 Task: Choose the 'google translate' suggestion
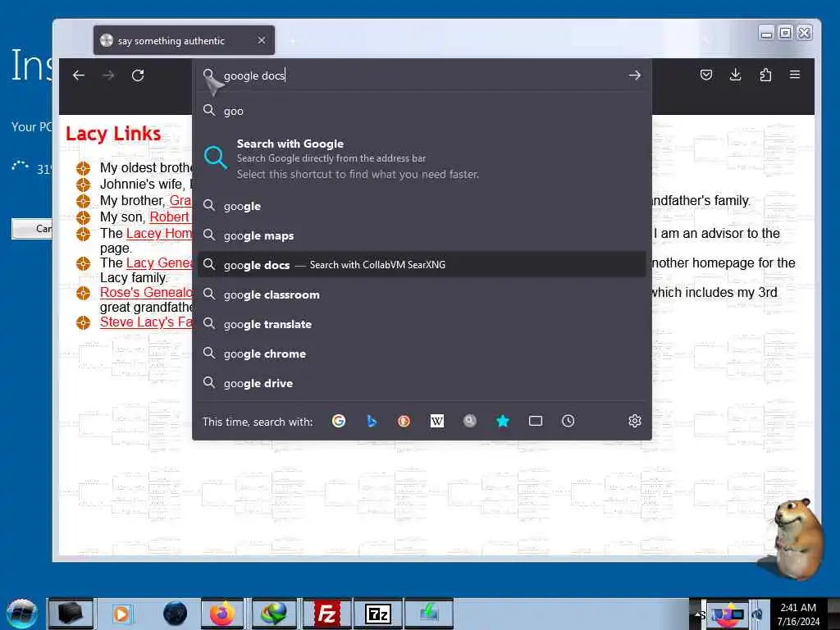coord(421,324)
